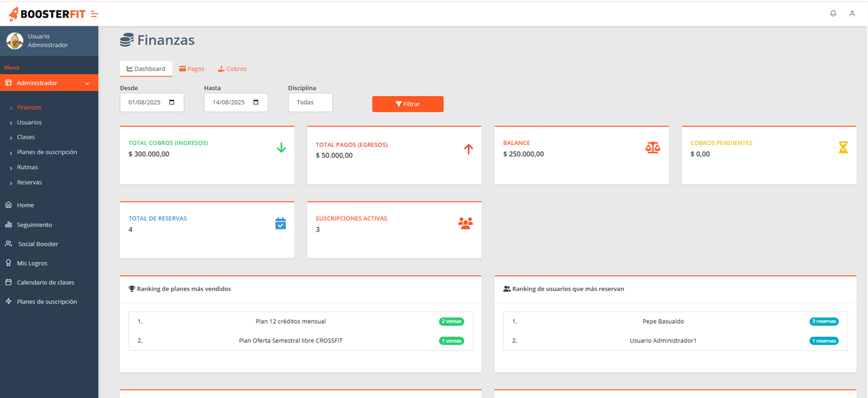Click the Social Booster people icon

(x=9, y=244)
